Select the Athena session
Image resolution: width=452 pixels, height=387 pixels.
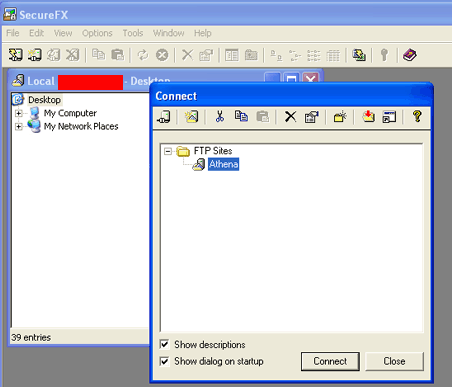pos(223,164)
